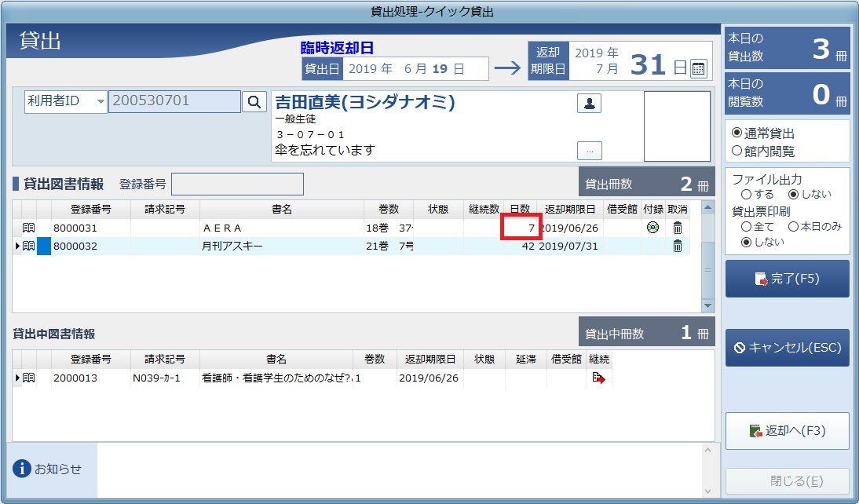Click the ellipsis button beside the user note
This screenshot has height=504, width=859.
pyautogui.click(x=590, y=150)
